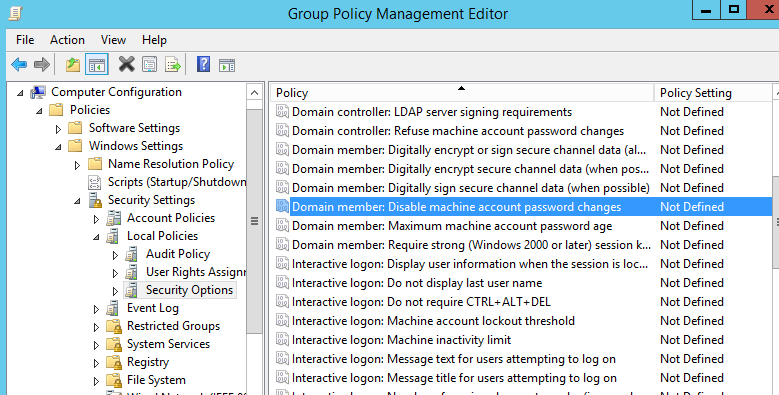This screenshot has height=395, width=779.
Task: Collapse the Local Policies node
Action: coord(96,237)
